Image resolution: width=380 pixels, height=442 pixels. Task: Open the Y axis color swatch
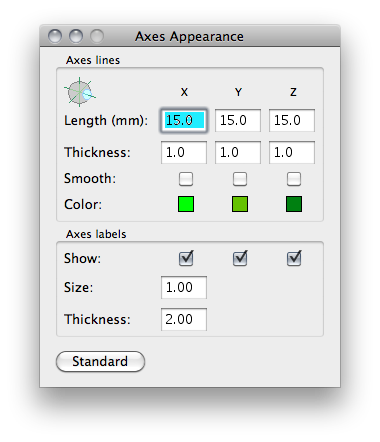point(240,204)
